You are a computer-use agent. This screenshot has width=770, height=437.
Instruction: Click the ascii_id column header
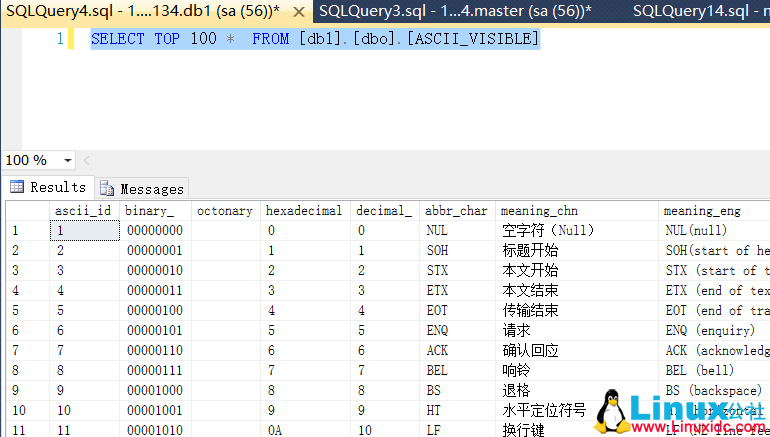click(84, 211)
